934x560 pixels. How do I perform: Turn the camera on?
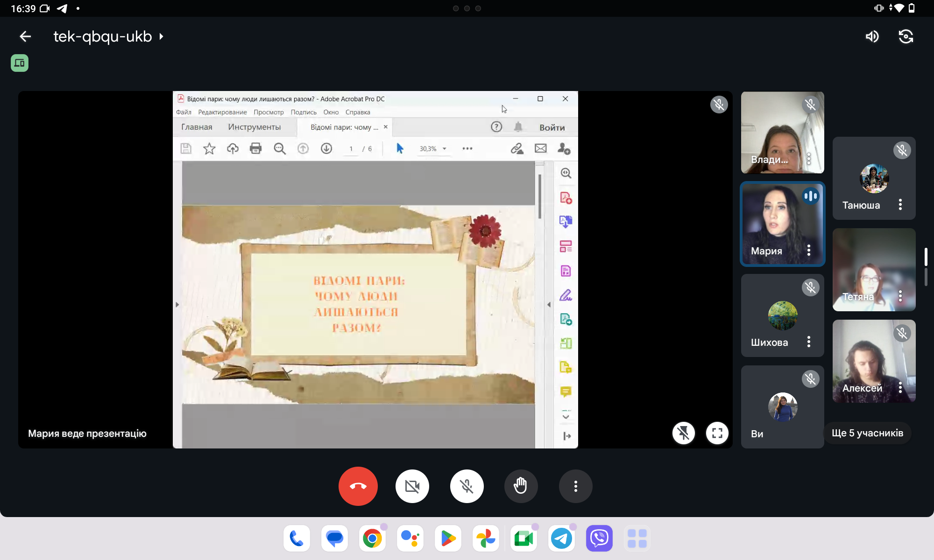tap(412, 486)
